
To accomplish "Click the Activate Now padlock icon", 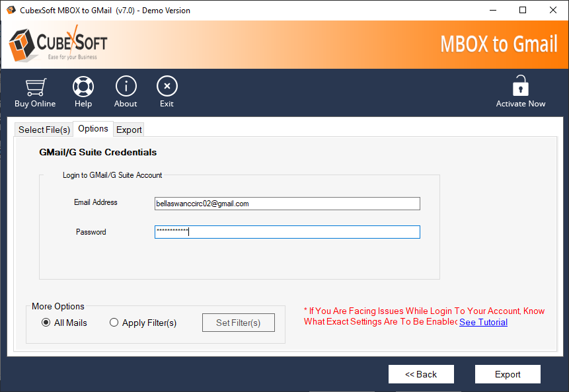I will click(521, 87).
